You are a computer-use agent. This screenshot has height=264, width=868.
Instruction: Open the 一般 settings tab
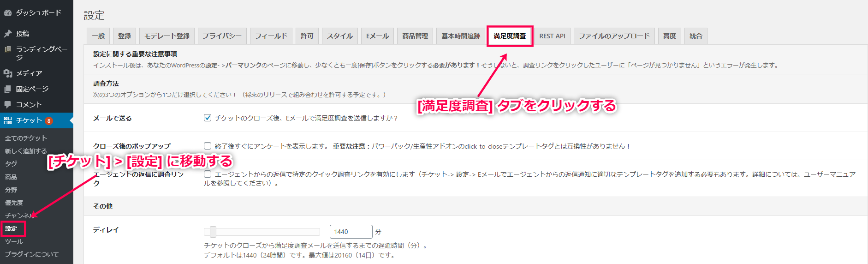tap(98, 36)
